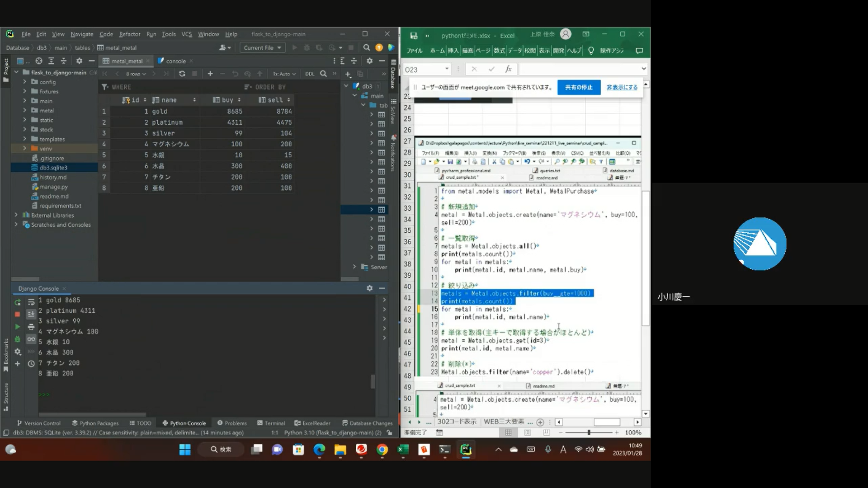Switch to the Terminal tool window tab
The width and height of the screenshot is (868, 488).
click(271, 423)
